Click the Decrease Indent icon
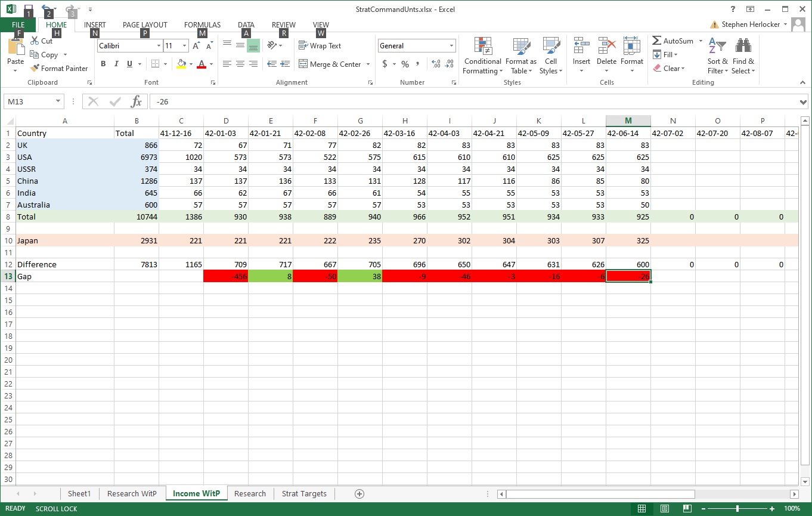Viewport: 812px width, 516px height. click(x=272, y=64)
